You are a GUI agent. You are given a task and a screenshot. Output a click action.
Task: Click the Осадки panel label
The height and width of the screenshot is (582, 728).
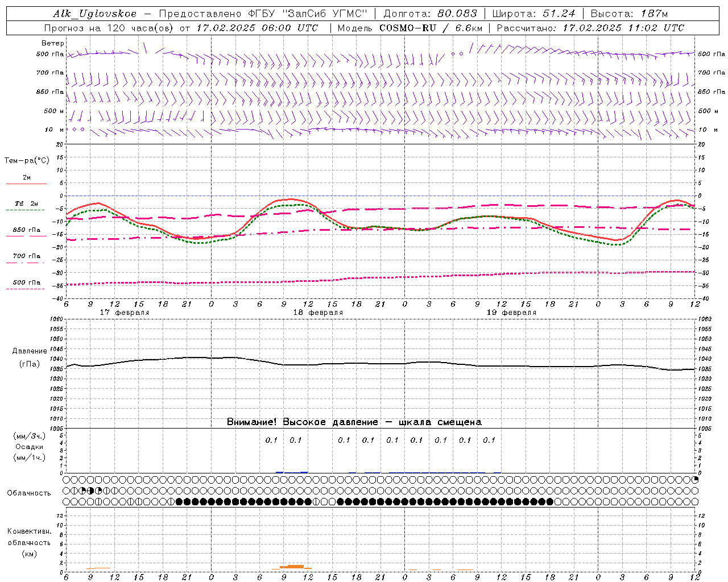(30, 447)
